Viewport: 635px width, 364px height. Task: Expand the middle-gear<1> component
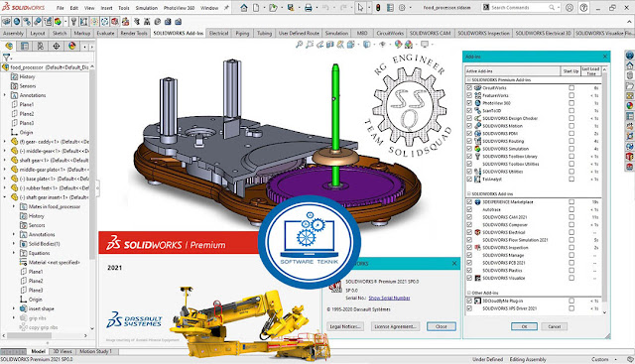coord(5,151)
